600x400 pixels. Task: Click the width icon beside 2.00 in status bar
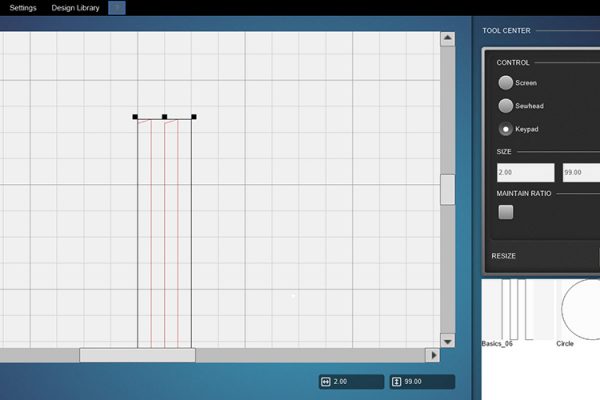(x=326, y=382)
